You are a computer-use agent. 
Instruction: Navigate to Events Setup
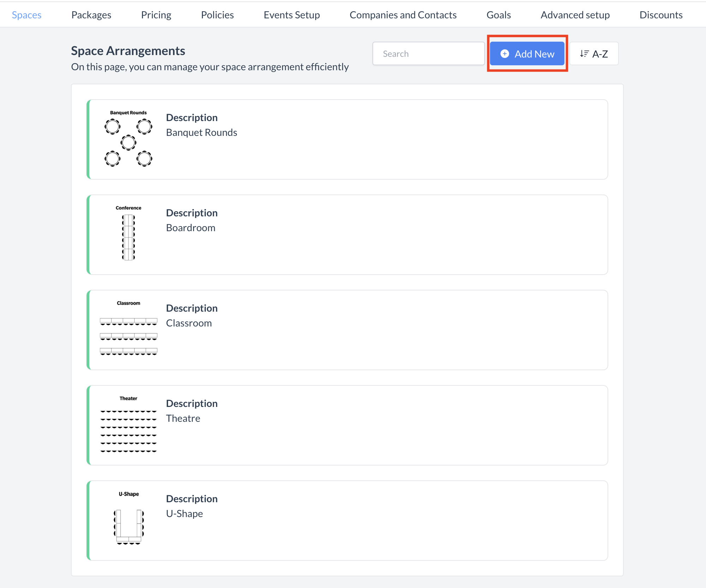coord(292,15)
